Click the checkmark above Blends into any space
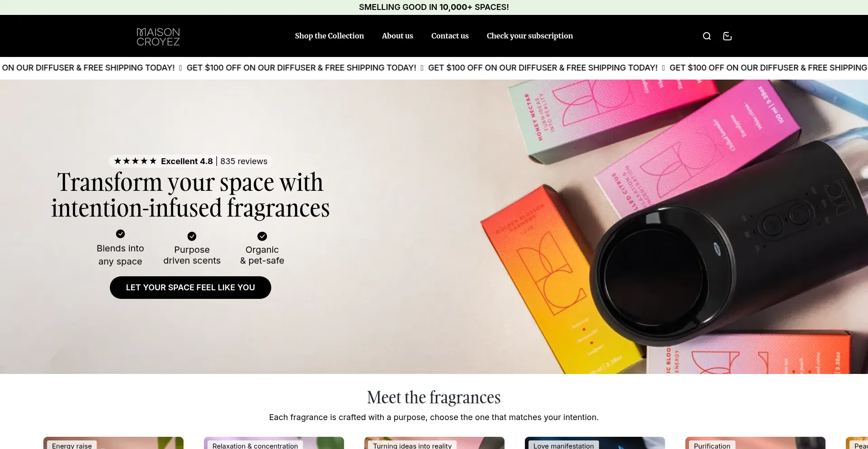Image resolution: width=868 pixels, height=449 pixels. coord(120,234)
